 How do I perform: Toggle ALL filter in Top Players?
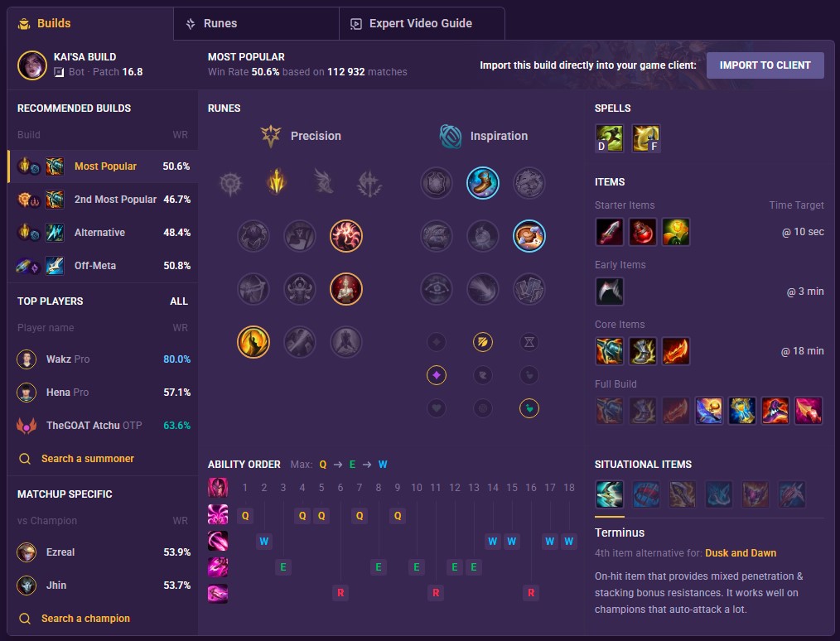179,301
